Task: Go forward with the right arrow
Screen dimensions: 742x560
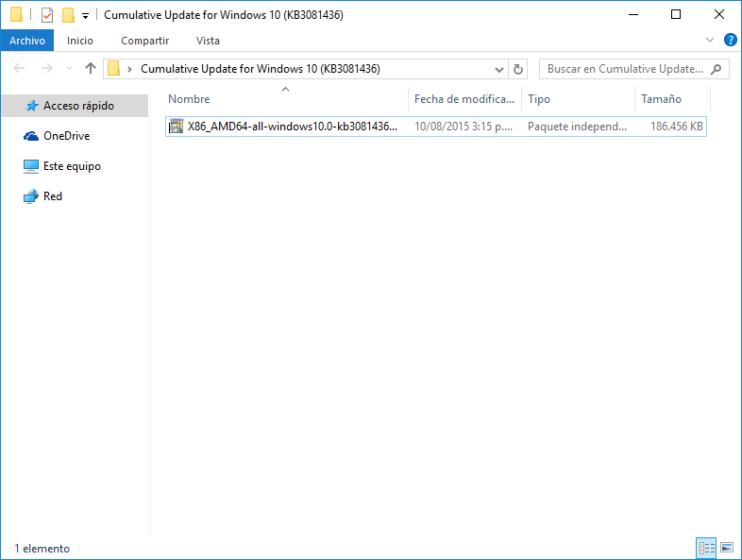Action: click(47, 69)
